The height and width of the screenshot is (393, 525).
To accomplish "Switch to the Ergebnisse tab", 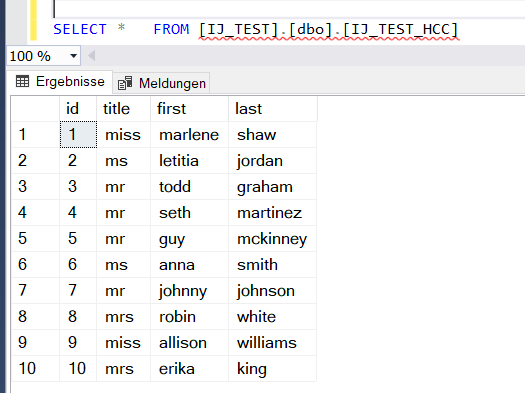I will [x=60, y=82].
